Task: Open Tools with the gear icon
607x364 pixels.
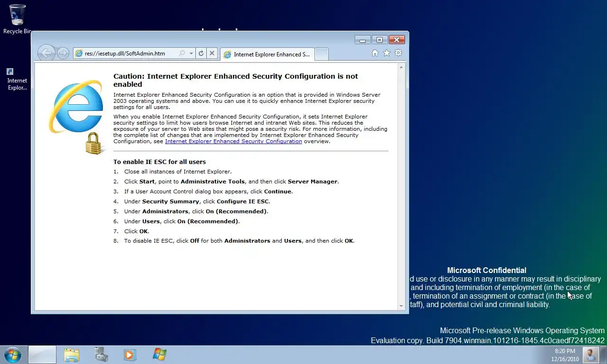Action: [x=398, y=53]
